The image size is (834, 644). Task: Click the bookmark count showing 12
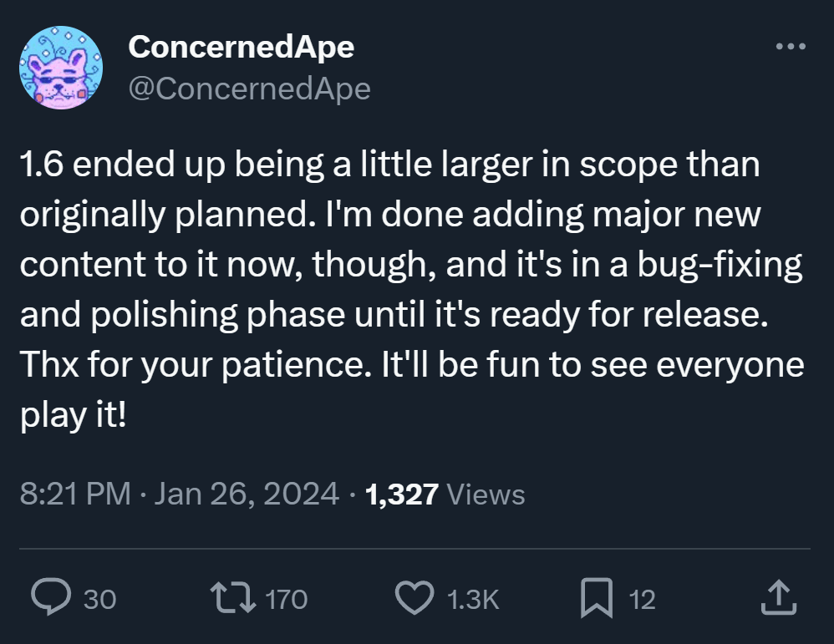tap(642, 599)
